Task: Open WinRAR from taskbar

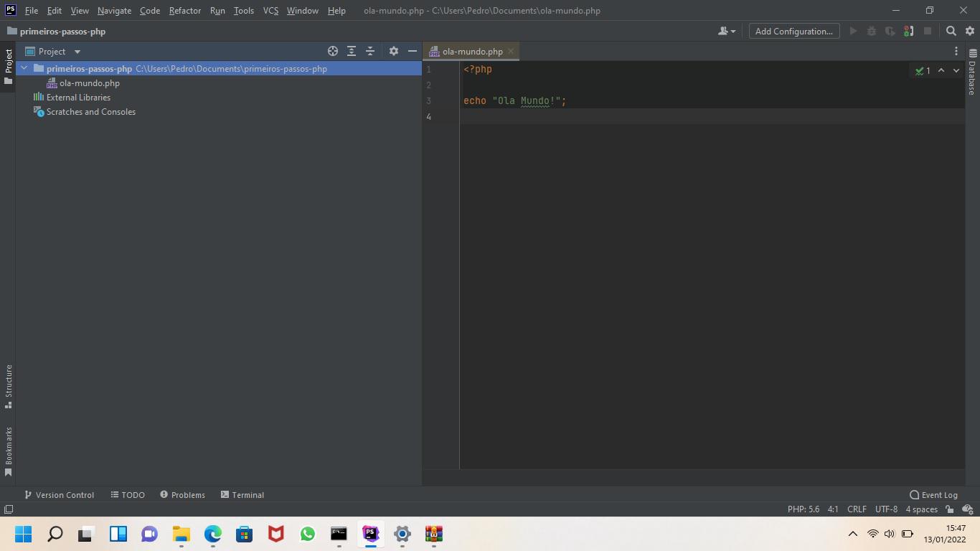Action: tap(434, 534)
